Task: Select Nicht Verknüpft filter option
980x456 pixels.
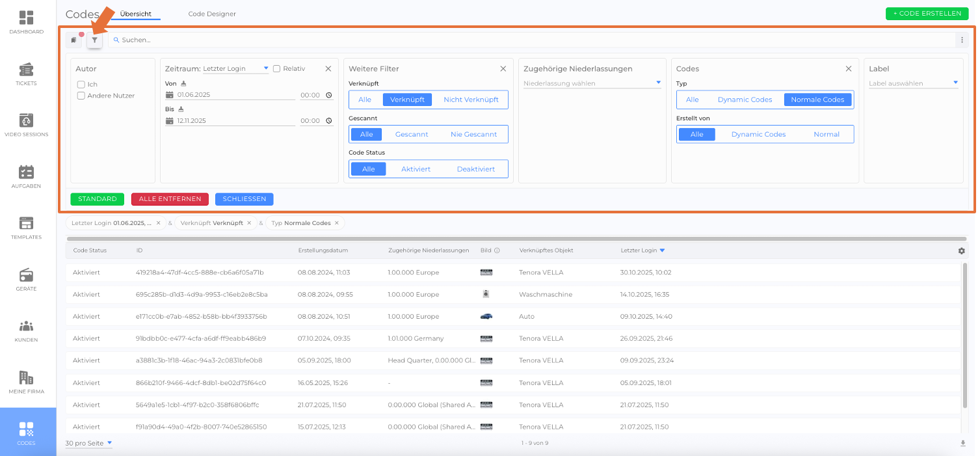Action: click(471, 100)
